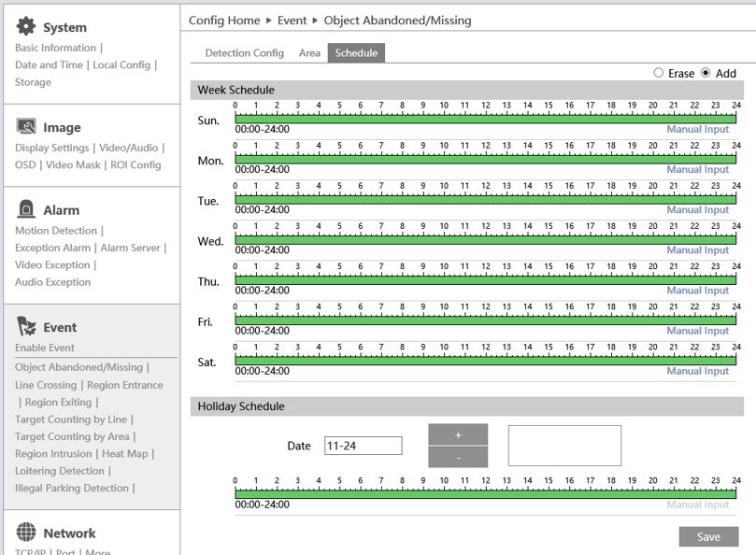Click Manual Input for Wednesday
The image size is (756, 555).
click(x=697, y=250)
